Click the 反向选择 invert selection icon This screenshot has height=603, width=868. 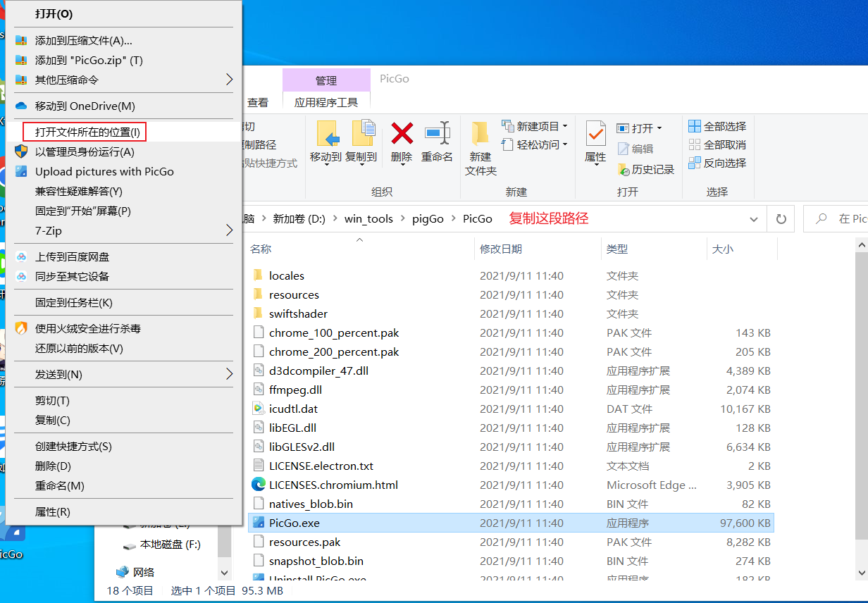tap(695, 163)
